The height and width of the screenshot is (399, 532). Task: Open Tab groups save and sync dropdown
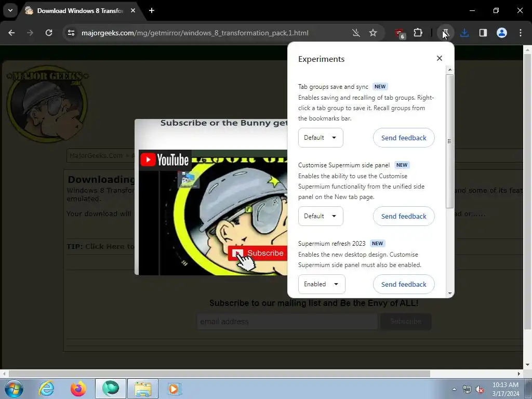(x=321, y=138)
